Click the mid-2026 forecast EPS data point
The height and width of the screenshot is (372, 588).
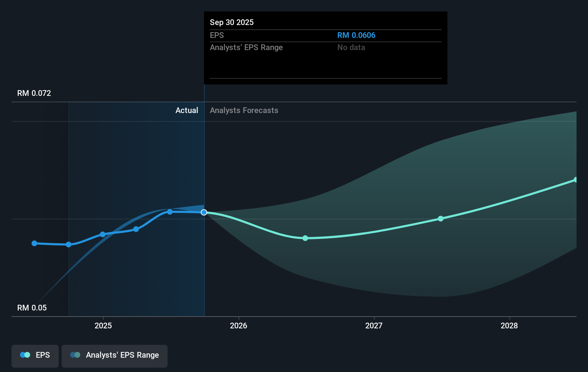click(x=305, y=238)
